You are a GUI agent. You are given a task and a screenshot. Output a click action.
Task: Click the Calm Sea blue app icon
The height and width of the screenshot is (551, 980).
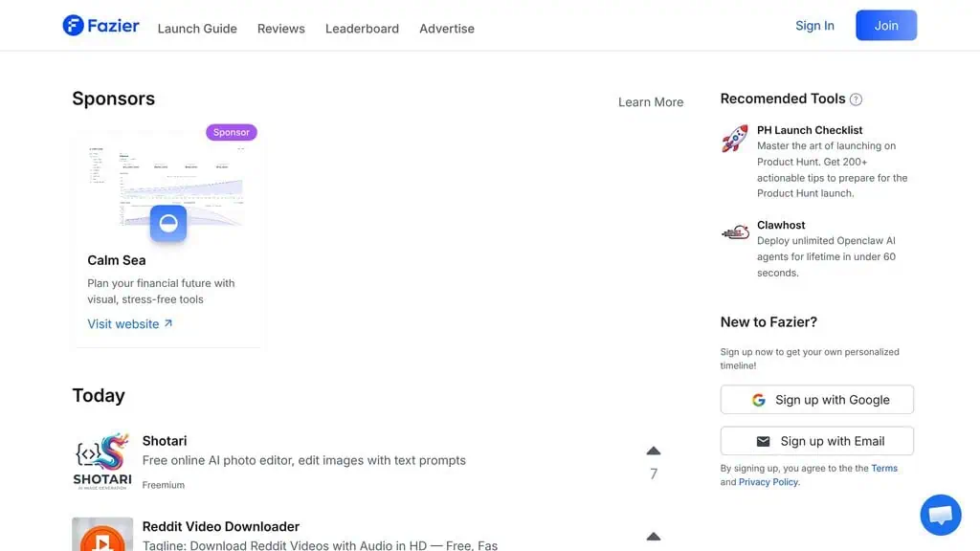pos(168,223)
